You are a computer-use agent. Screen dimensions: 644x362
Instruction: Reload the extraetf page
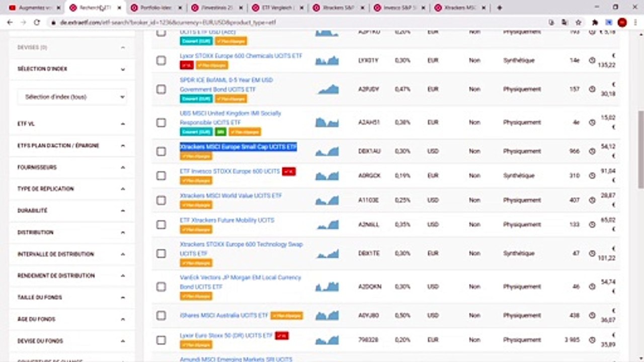pos(37,23)
